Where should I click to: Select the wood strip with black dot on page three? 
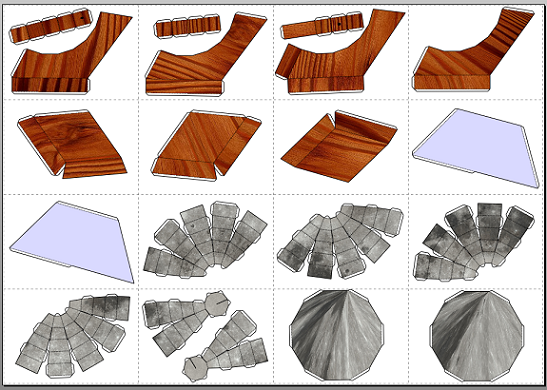[322, 25]
